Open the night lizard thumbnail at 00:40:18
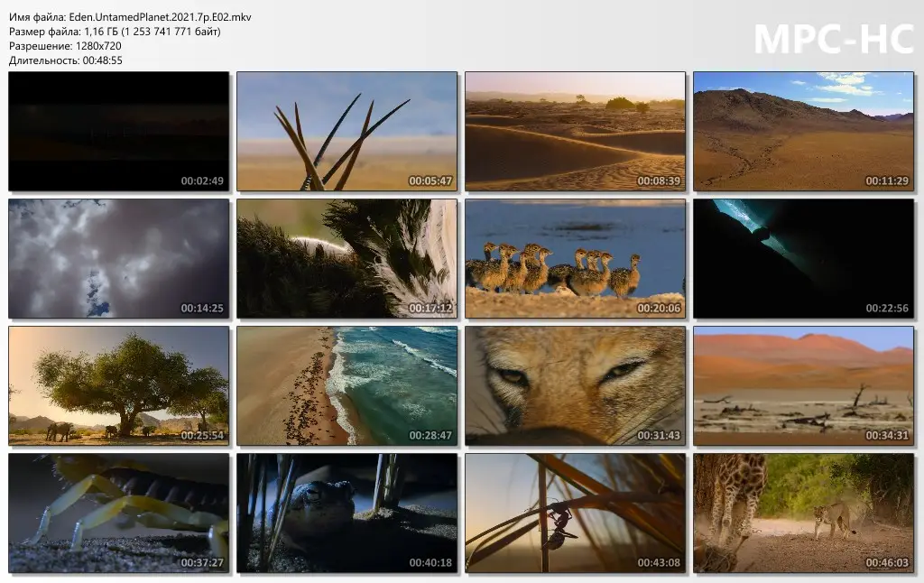Viewport: 924px width, 583px height. pos(347,514)
